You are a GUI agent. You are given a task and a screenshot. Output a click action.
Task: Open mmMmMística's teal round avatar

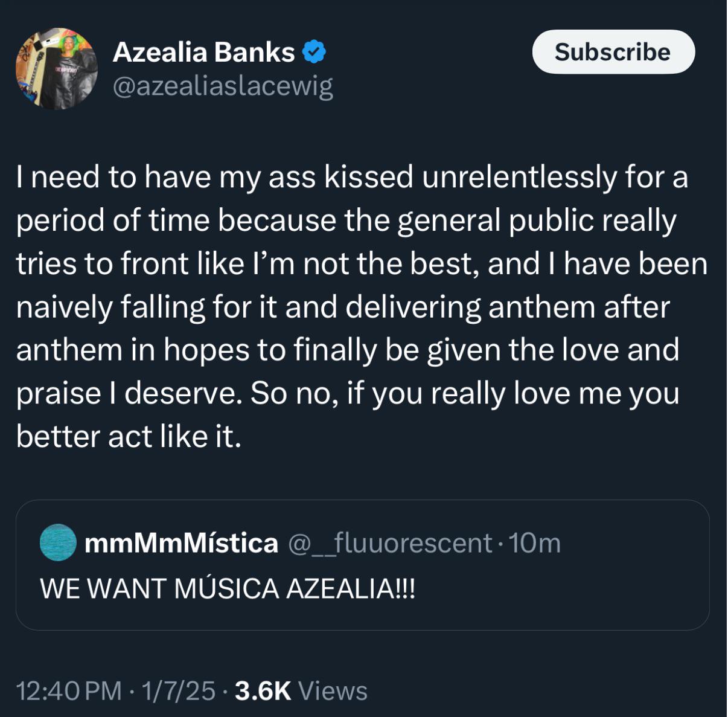coord(57,542)
